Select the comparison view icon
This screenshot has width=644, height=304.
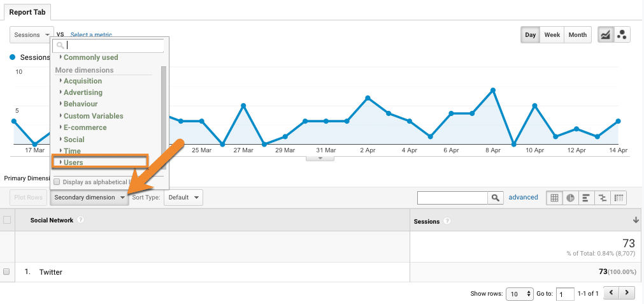(602, 198)
